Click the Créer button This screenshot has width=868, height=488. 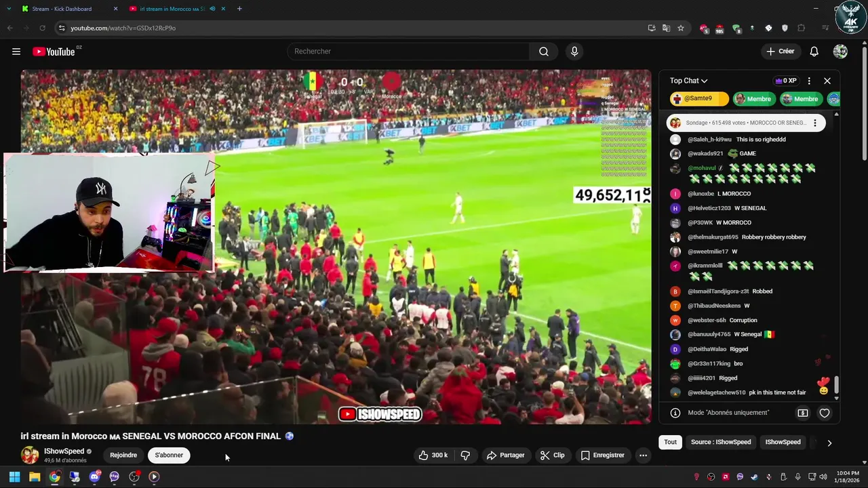tap(780, 52)
